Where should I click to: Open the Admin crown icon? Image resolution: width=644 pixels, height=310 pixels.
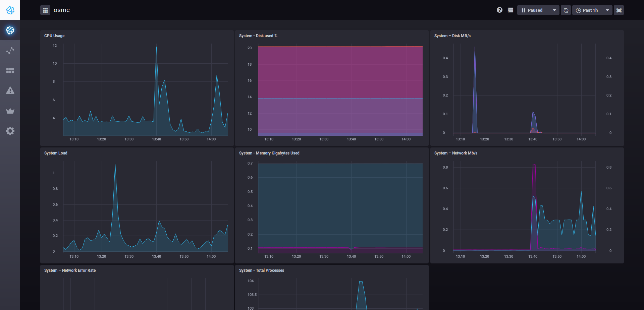(10, 111)
